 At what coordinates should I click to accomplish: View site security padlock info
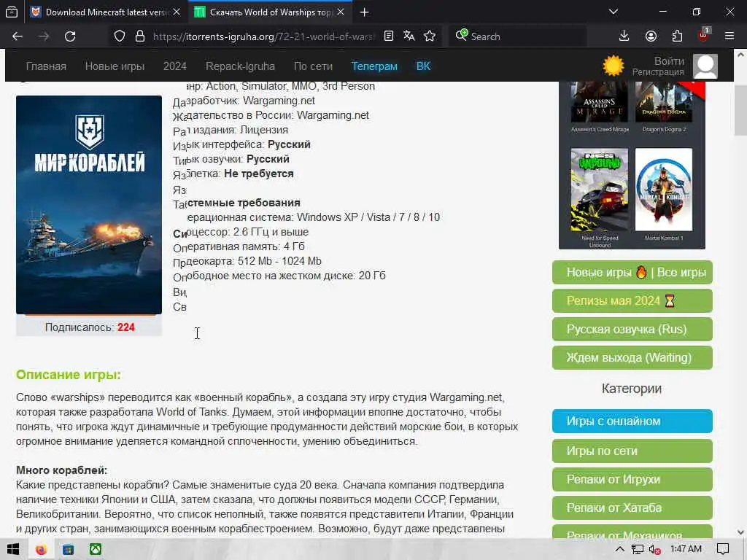[139, 36]
